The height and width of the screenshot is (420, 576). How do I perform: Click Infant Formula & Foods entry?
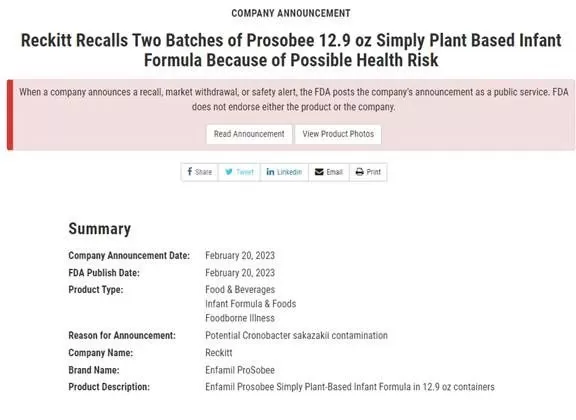[251, 304]
